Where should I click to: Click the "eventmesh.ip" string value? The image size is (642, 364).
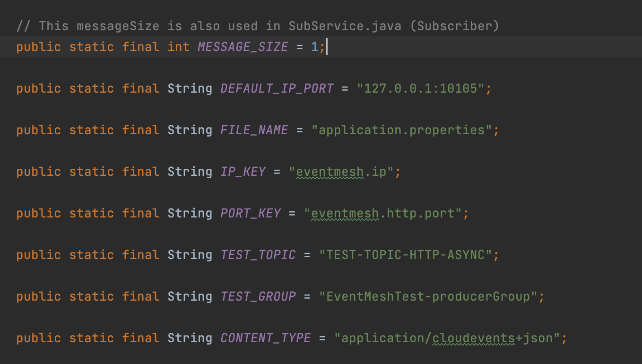pyautogui.click(x=341, y=172)
